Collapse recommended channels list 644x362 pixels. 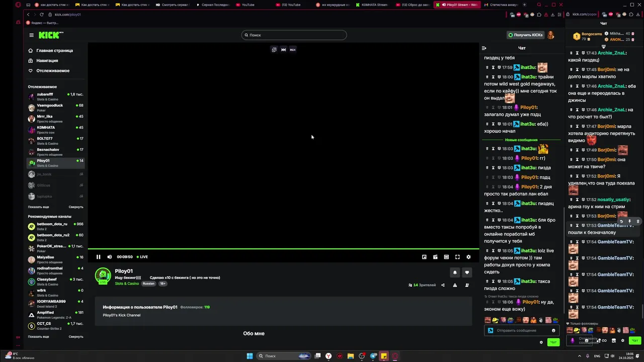click(x=76, y=337)
